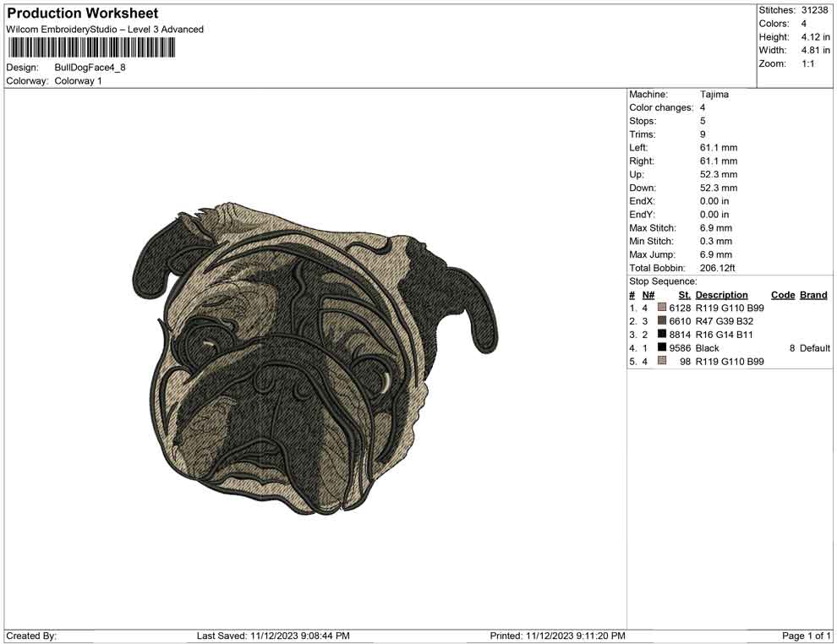Select the color swatch for R47 G39 B32

(x=662, y=320)
